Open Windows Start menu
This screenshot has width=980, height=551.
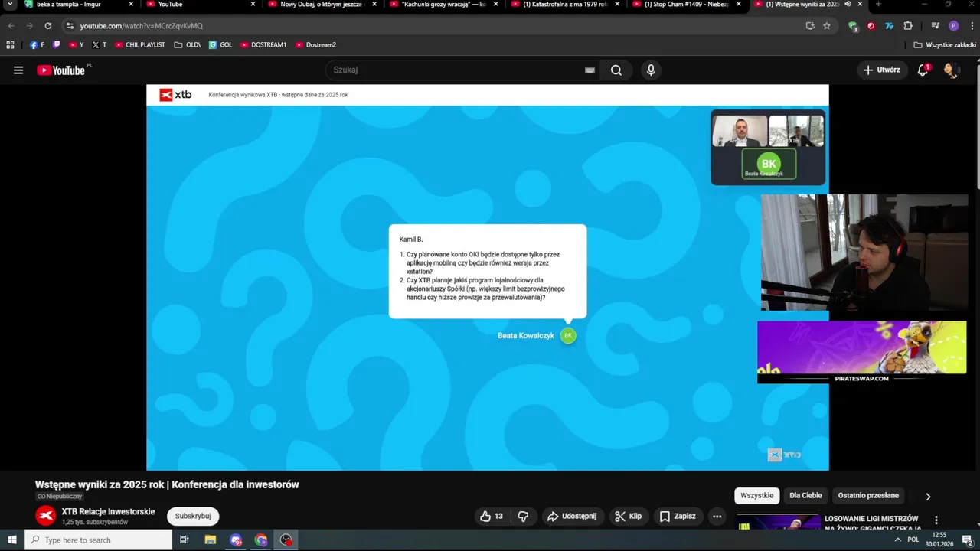tap(12, 540)
